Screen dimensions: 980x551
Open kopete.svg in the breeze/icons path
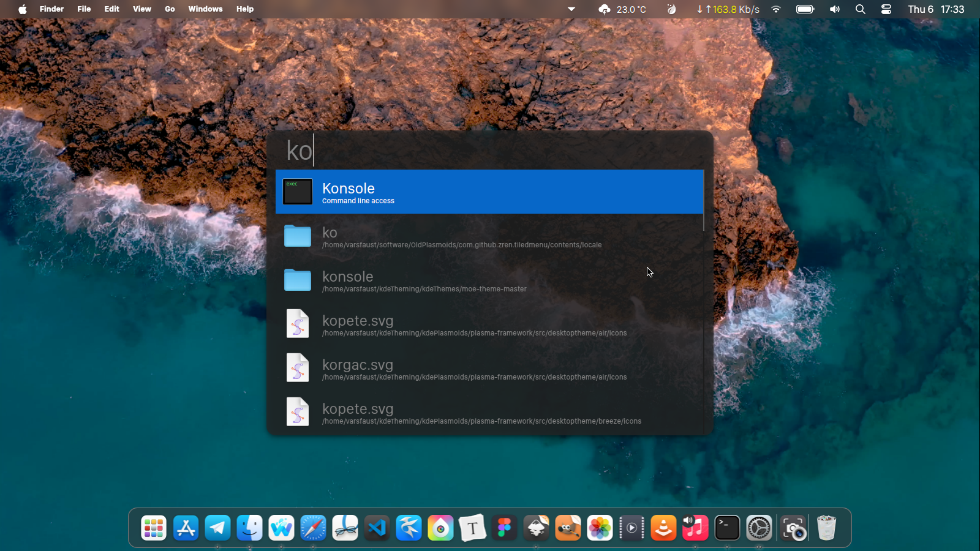pyautogui.click(x=489, y=412)
